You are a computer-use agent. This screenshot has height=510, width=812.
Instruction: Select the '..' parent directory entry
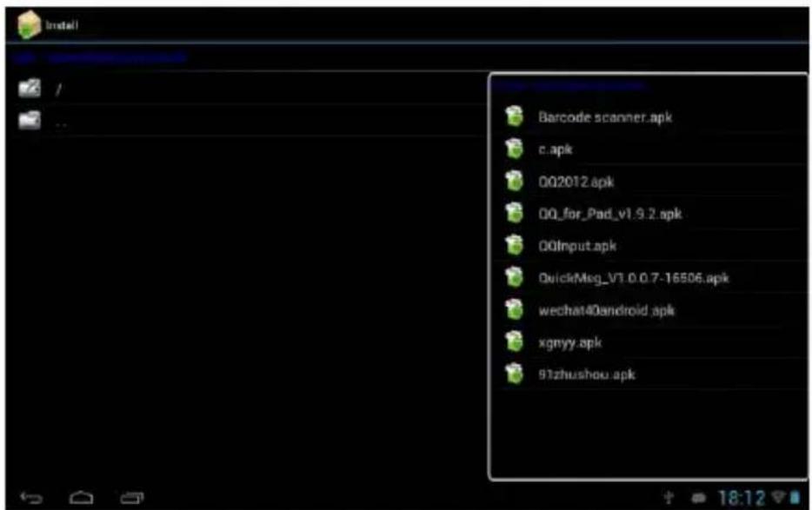click(x=61, y=123)
